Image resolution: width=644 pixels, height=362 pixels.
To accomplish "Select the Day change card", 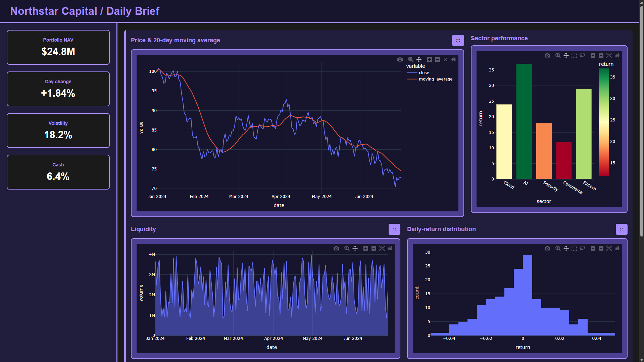I will [58, 89].
